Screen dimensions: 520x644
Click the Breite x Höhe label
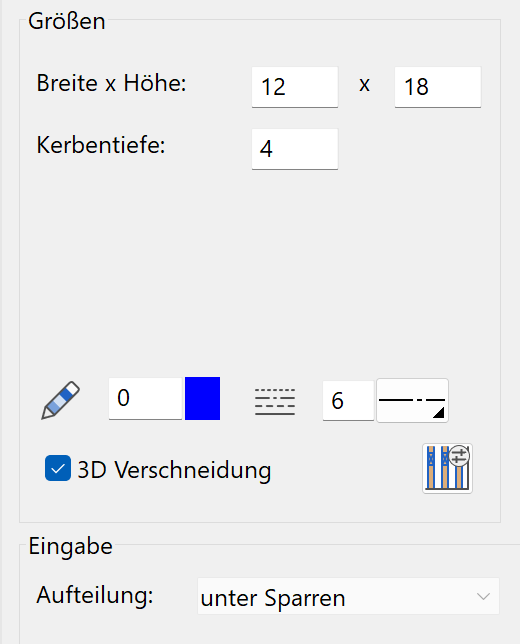coord(111,83)
